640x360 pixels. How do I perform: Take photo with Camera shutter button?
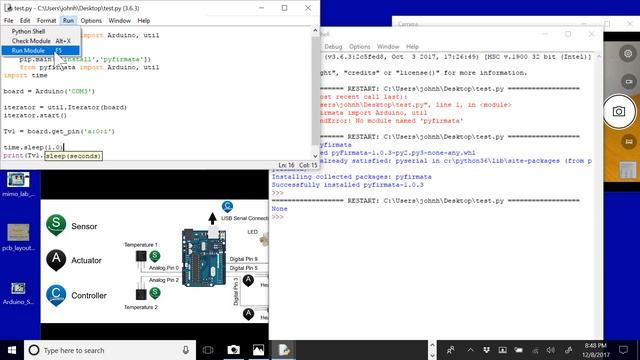point(619,111)
